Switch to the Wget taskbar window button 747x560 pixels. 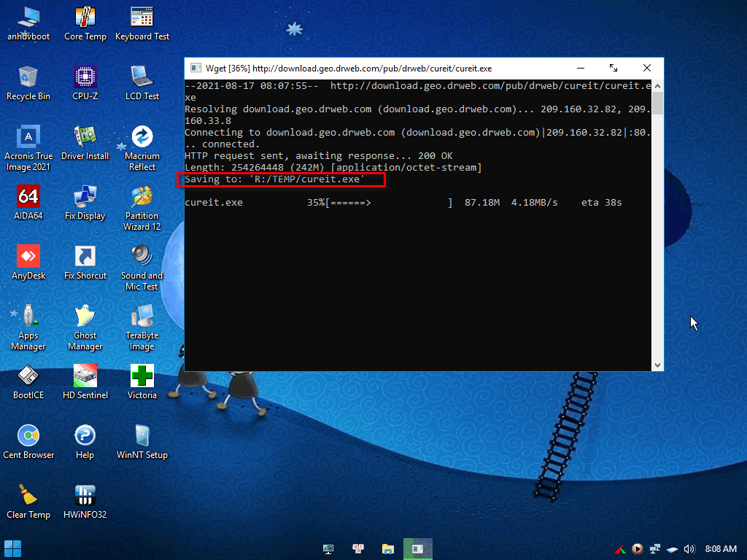pyautogui.click(x=418, y=549)
